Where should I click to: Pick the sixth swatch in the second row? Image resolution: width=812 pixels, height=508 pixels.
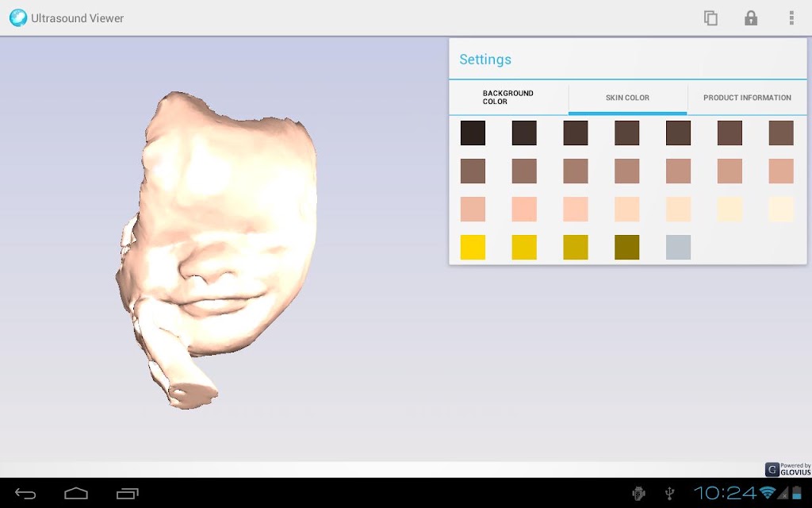tap(730, 171)
